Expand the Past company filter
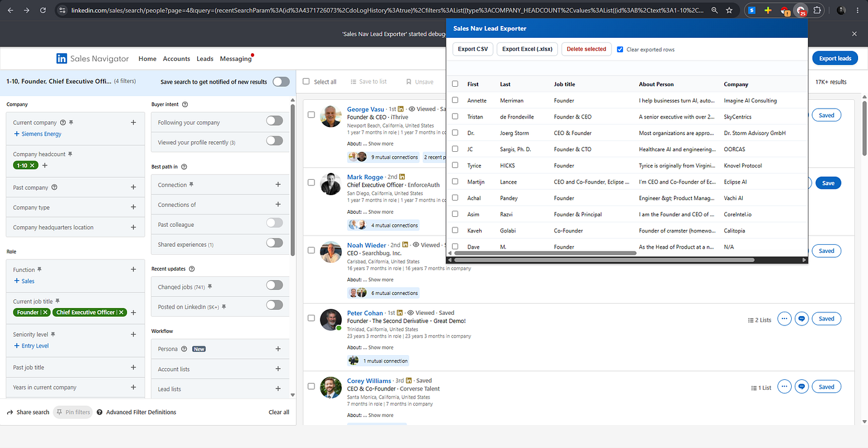The height and width of the screenshot is (448, 868). (133, 187)
